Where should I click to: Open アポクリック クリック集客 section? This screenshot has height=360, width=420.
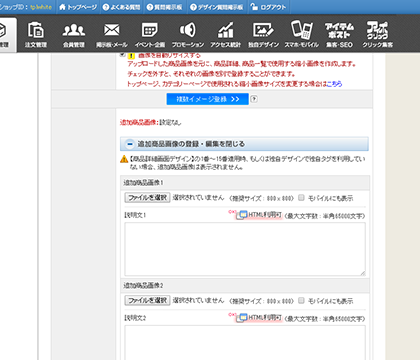(x=378, y=35)
